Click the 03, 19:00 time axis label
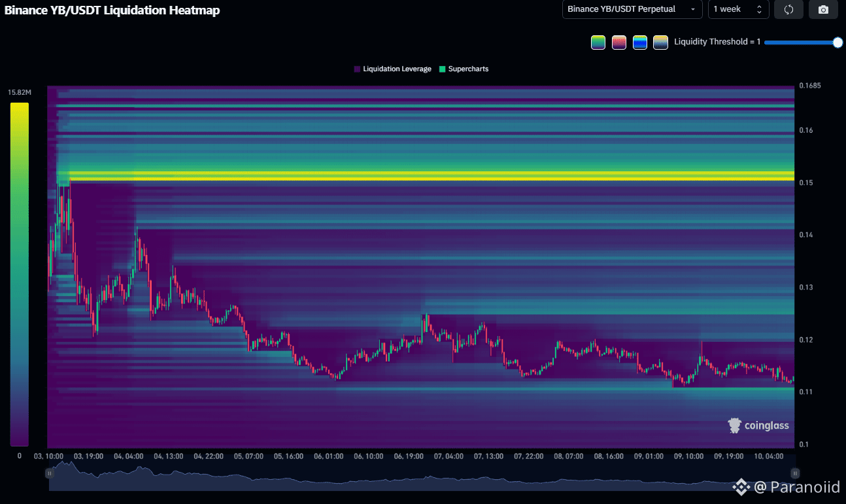The width and height of the screenshot is (846, 504). pyautogui.click(x=88, y=456)
